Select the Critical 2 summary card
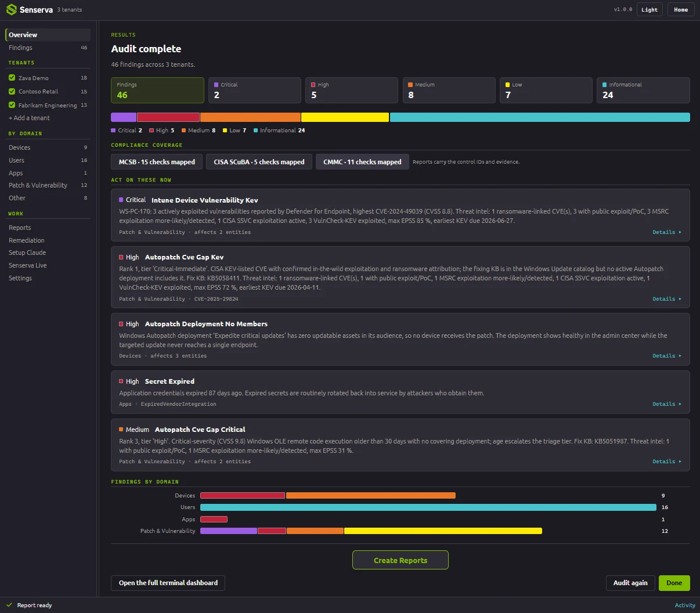Screen dimensions: 700x613 (x=255, y=91)
